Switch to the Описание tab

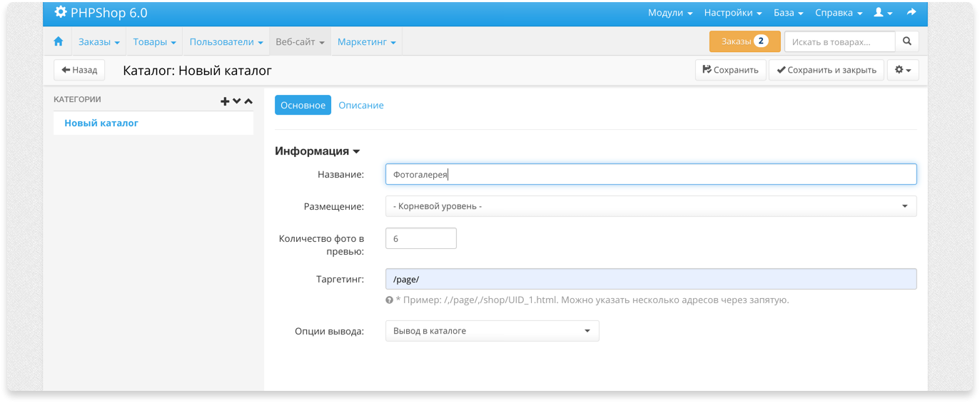tap(361, 105)
